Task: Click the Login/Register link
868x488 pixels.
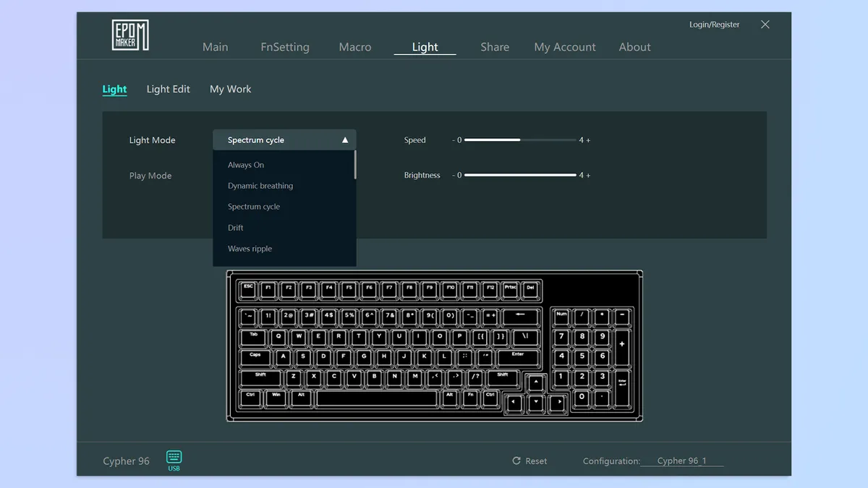Action: pyautogui.click(x=714, y=25)
